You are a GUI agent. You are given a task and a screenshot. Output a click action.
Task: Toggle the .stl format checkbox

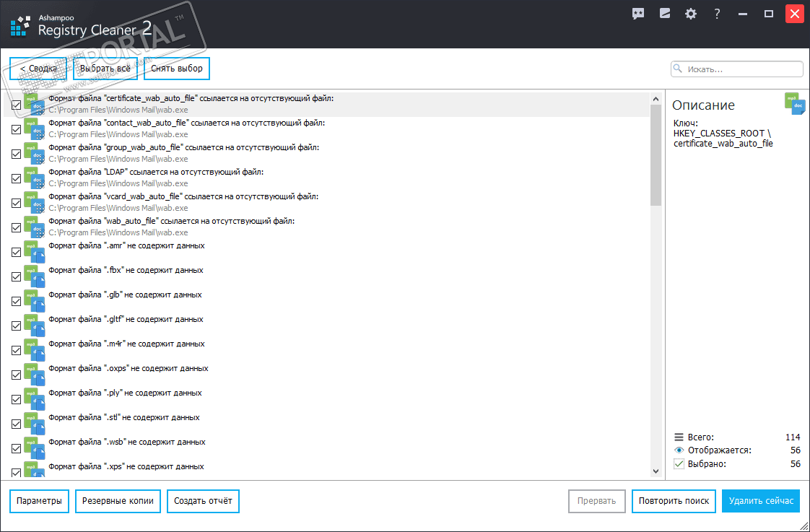[16, 424]
